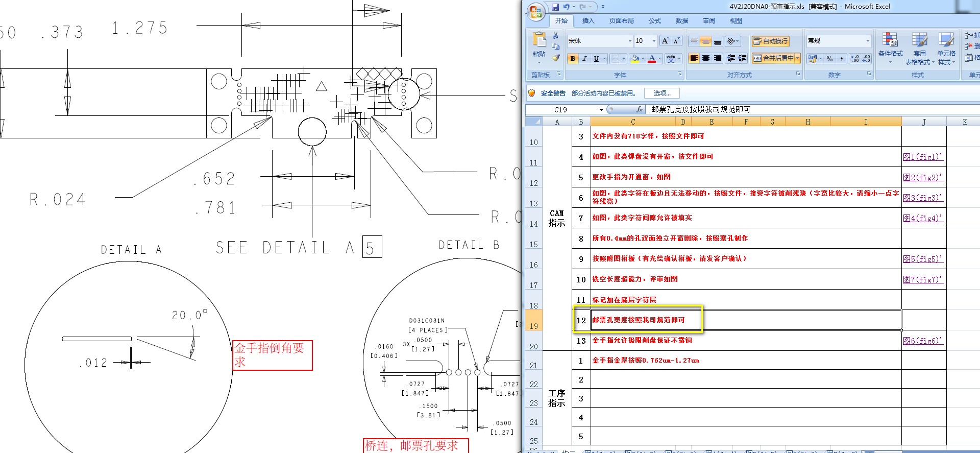The height and width of the screenshot is (453, 980).
Task: Click the Center align text icon
Action: point(705,58)
